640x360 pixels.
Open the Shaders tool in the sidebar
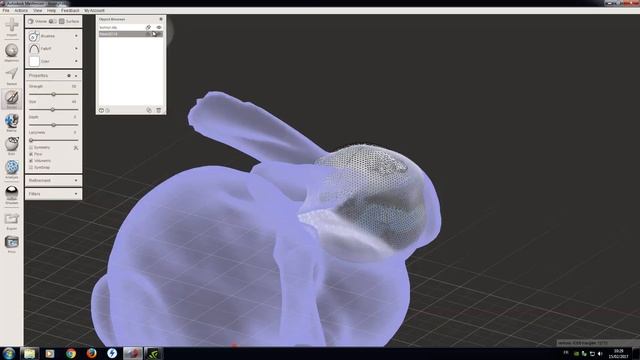coord(11,194)
